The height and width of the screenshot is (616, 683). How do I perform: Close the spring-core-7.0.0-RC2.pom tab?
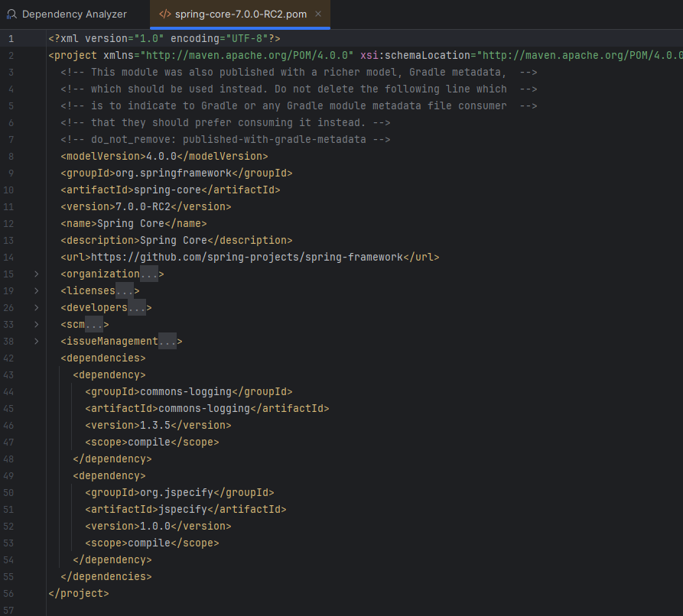coord(318,15)
